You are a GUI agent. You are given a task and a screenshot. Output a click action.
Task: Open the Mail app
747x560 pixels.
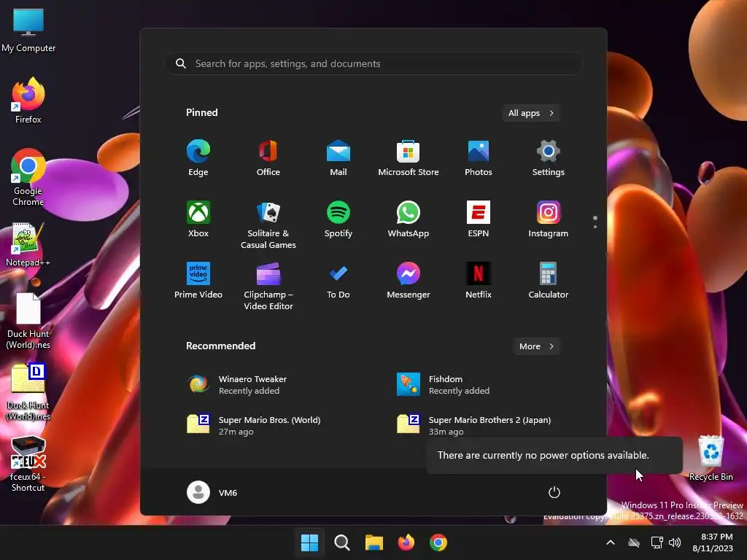click(338, 158)
